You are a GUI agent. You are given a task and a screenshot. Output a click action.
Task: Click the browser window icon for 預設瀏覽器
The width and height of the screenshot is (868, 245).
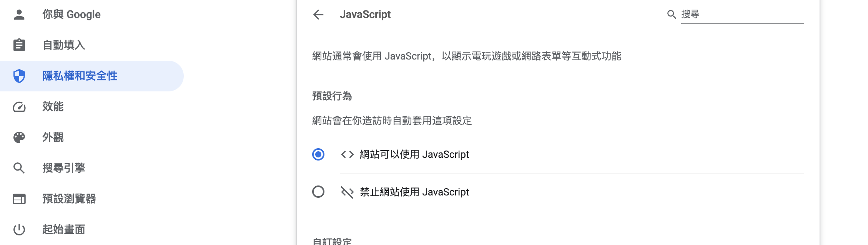click(19, 199)
